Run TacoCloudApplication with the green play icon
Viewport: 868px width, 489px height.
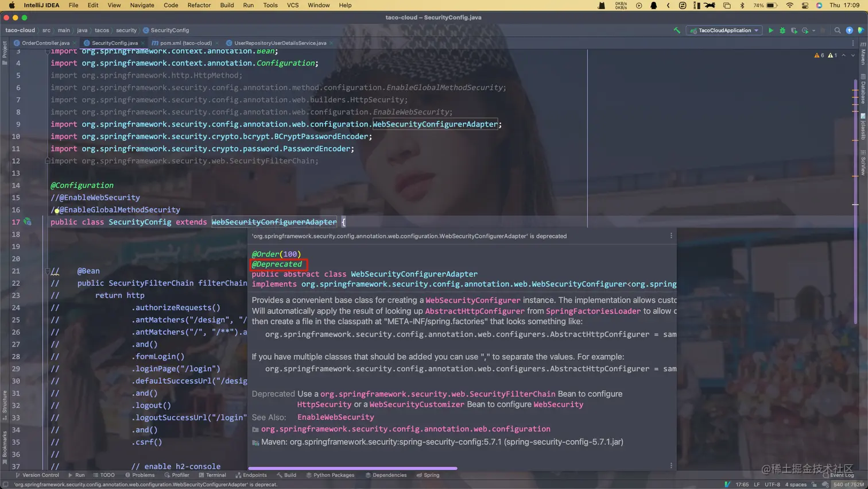coord(771,30)
